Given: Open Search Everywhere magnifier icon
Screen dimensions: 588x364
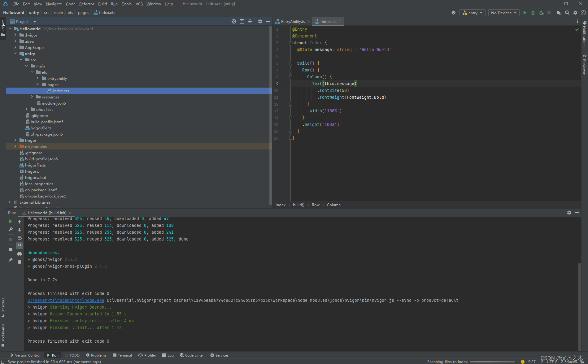Looking at the screenshot, I should 567,13.
